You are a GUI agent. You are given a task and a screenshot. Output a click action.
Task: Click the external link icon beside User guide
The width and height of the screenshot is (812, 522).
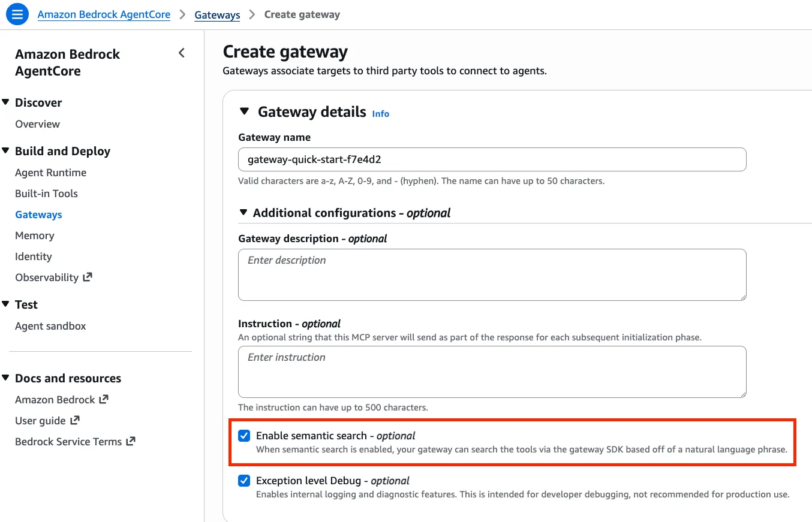coord(75,420)
